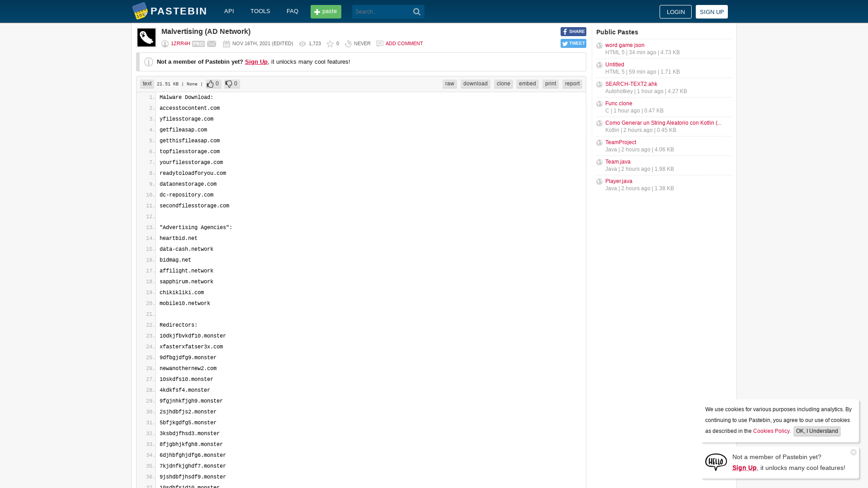The image size is (868, 488).
Task: Open the author avatar image
Action: (x=146, y=38)
